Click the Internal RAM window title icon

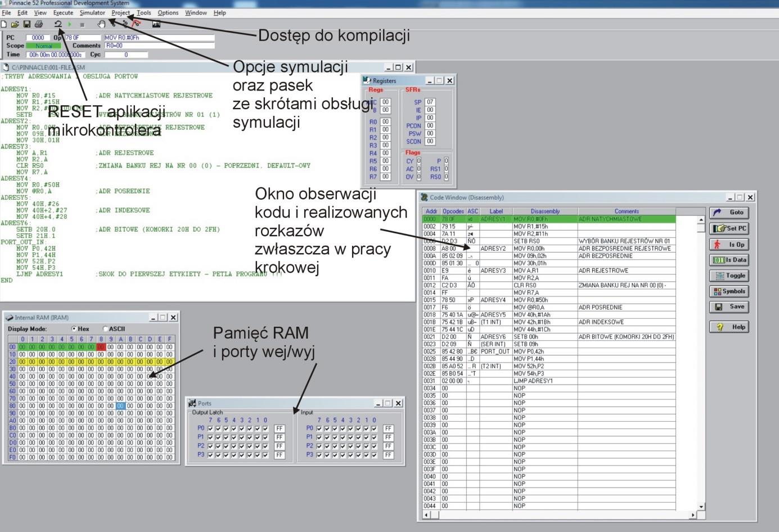[9, 317]
